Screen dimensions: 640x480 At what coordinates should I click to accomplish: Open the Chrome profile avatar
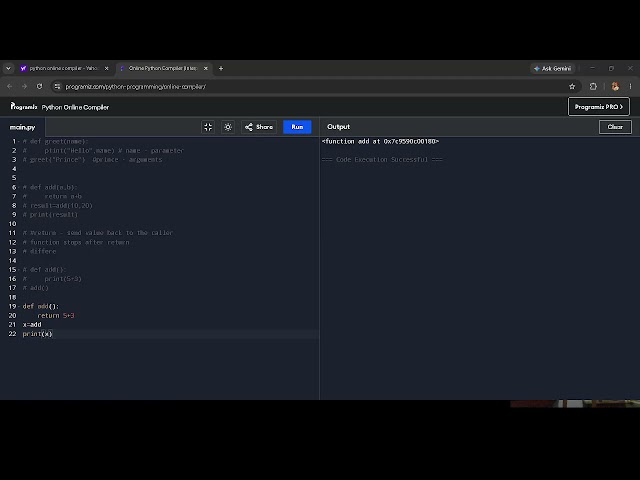[x=615, y=87]
